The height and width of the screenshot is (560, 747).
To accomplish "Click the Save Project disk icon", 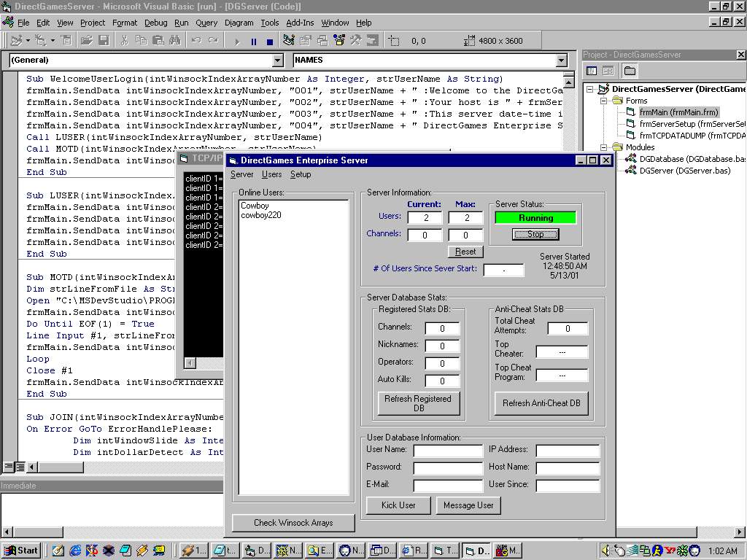I will 104,41.
